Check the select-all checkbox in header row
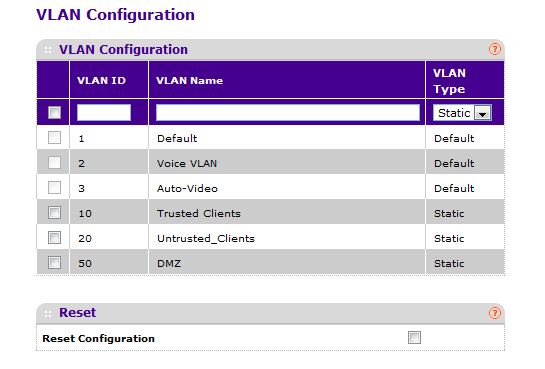The height and width of the screenshot is (369, 545). tap(54, 112)
